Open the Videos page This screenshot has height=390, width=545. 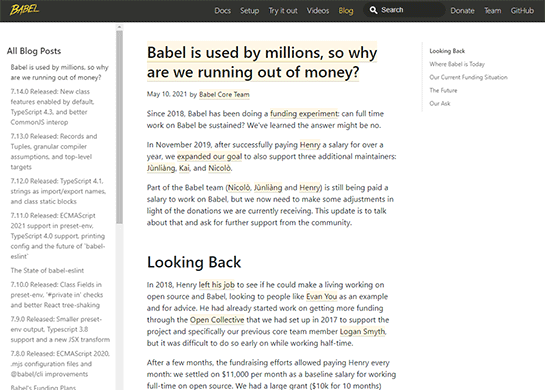tap(318, 11)
